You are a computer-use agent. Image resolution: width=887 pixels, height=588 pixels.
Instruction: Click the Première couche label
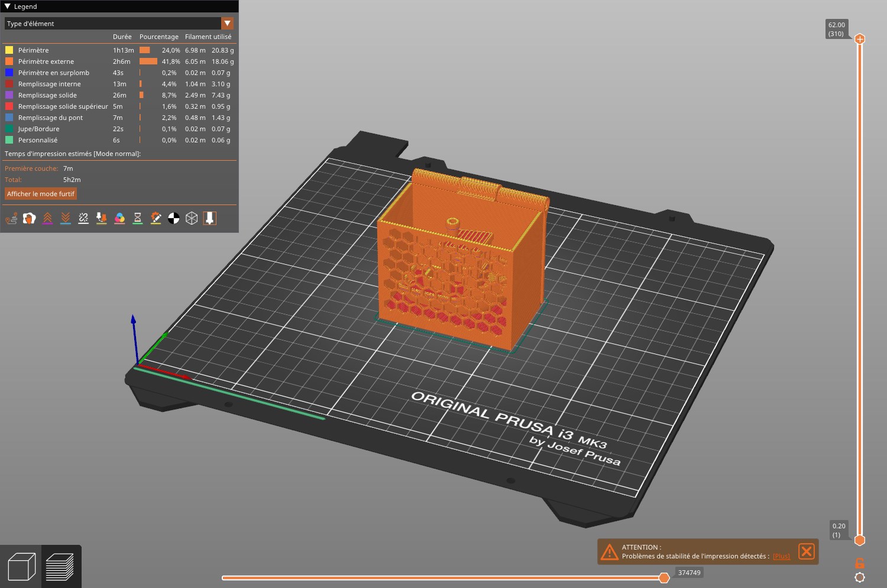(31, 168)
